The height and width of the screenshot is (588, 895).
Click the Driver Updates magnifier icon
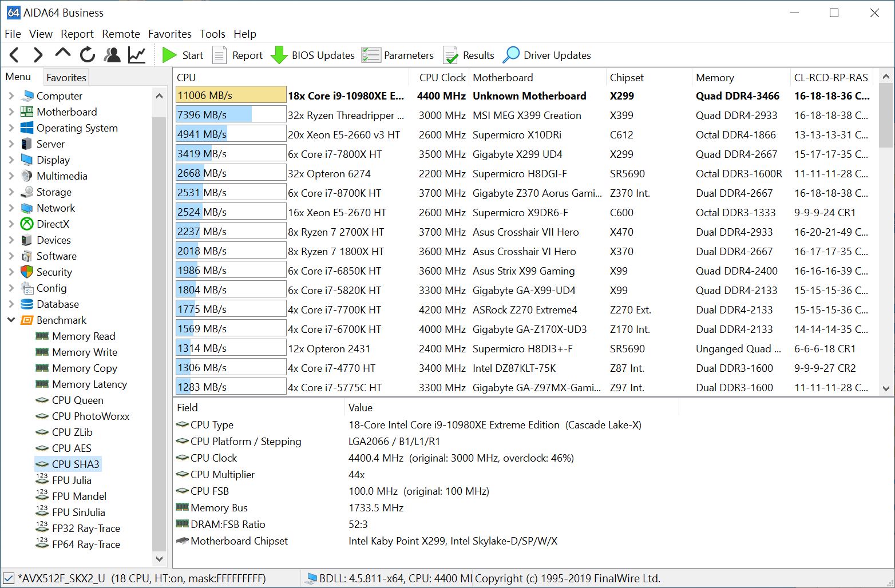tap(510, 55)
